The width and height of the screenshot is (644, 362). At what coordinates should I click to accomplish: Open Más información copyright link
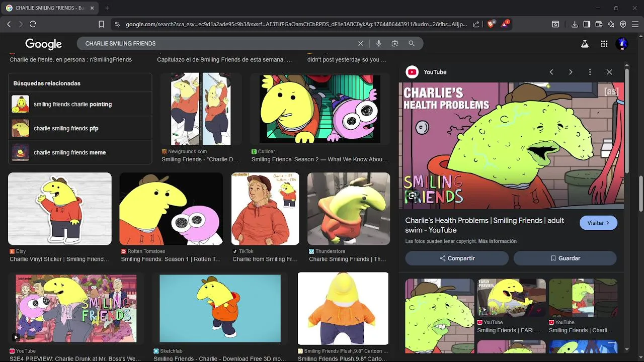(497, 241)
